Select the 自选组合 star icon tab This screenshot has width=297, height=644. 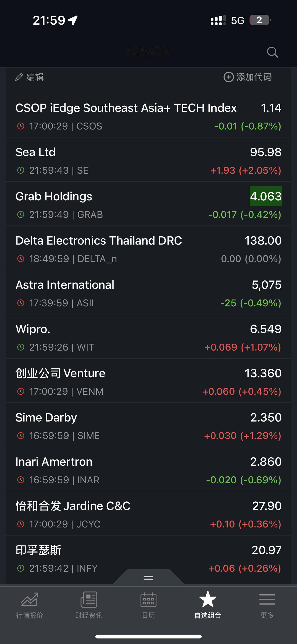pyautogui.click(x=208, y=605)
